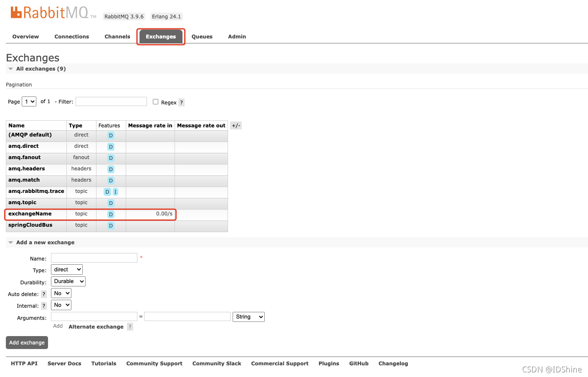Open the springCloudBus exchange link
The image size is (588, 377).
pos(30,225)
